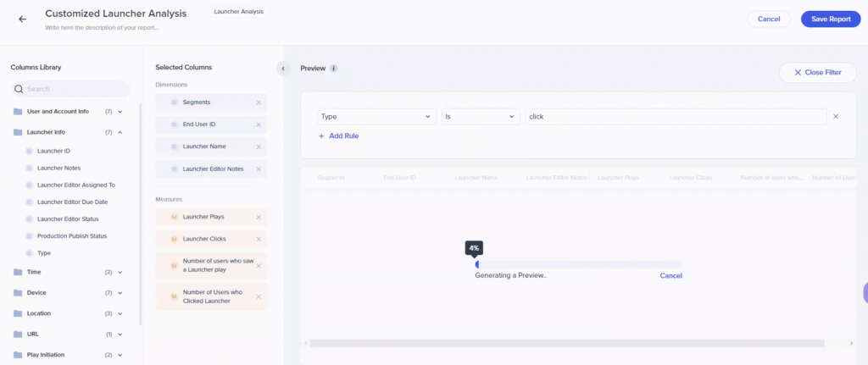This screenshot has width=868, height=365.
Task: Open the Is operator dropdown
Action: [480, 117]
